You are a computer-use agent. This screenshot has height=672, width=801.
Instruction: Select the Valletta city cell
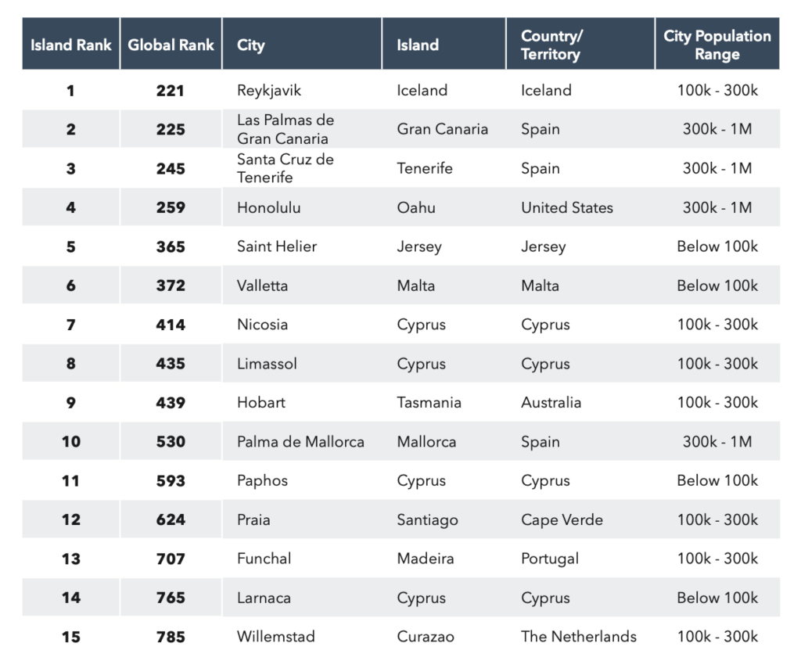[262, 286]
